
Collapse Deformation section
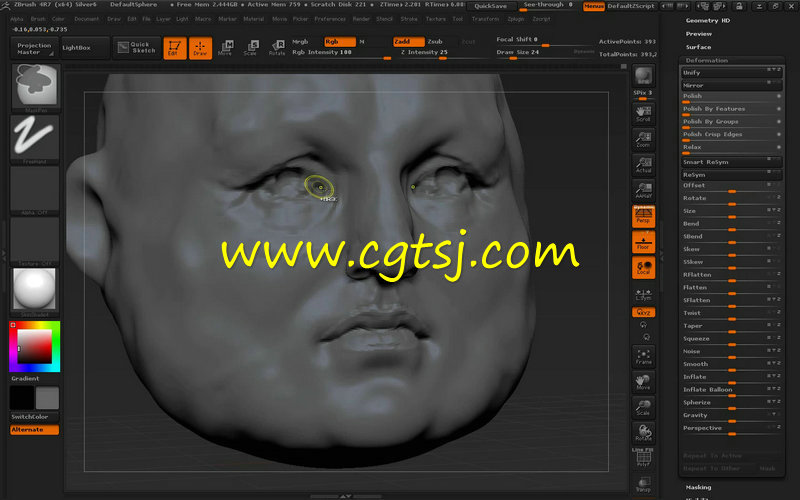coord(707,60)
